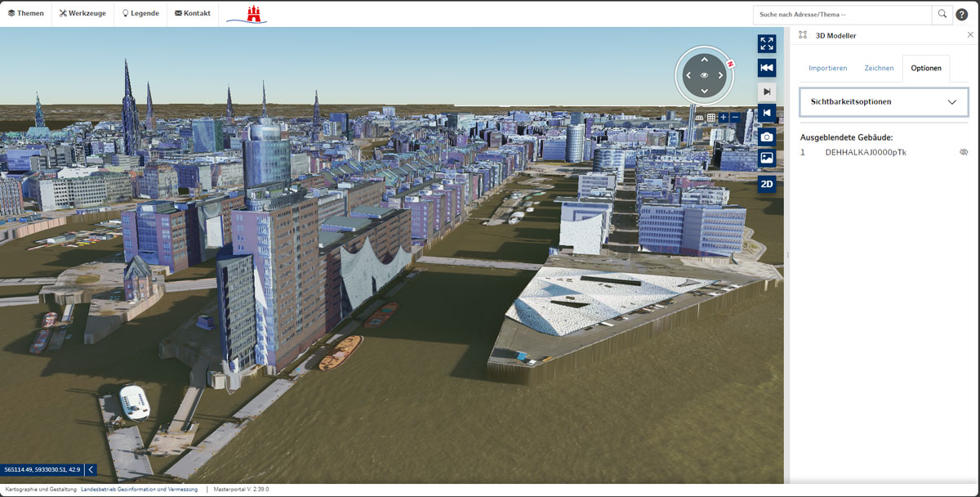Viewport: 980px width, 497px height.
Task: Open the Kontakt menu
Action: click(193, 13)
